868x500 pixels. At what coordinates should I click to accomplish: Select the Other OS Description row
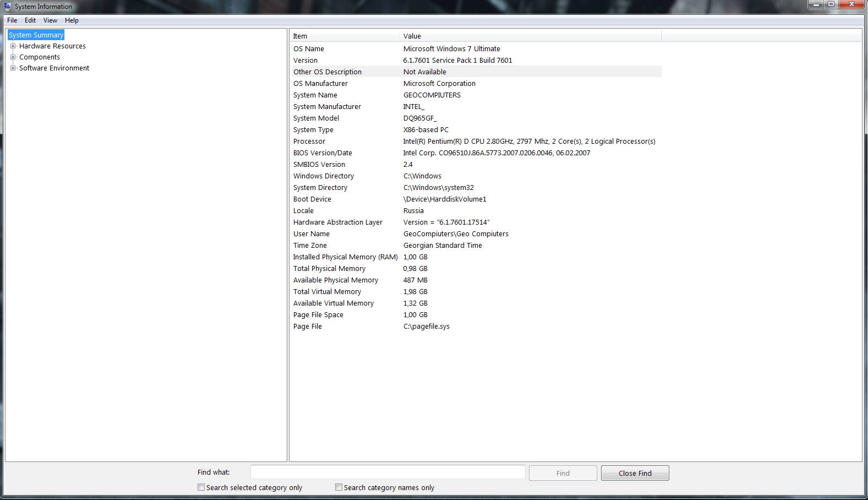[x=476, y=72]
